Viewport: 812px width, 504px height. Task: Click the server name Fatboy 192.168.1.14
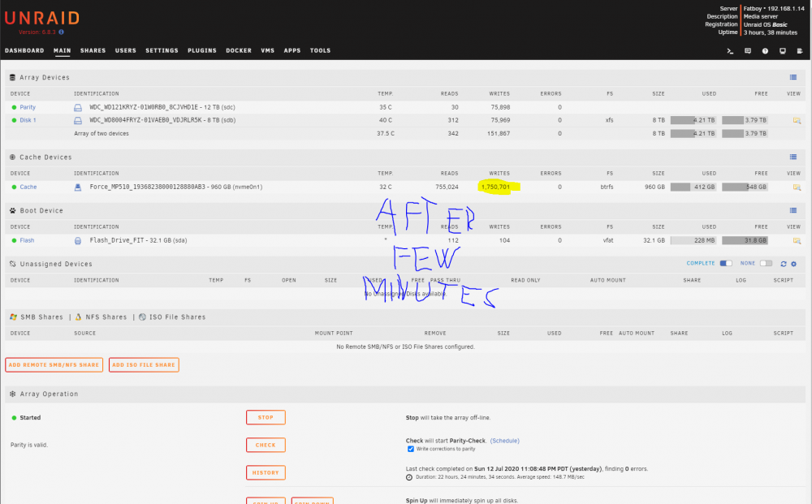pyautogui.click(x=774, y=8)
